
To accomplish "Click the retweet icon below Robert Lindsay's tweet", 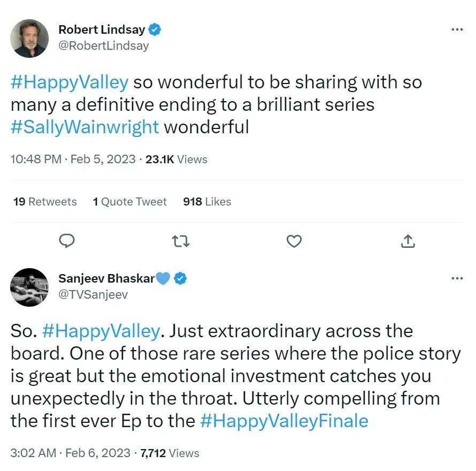I will (x=180, y=241).
